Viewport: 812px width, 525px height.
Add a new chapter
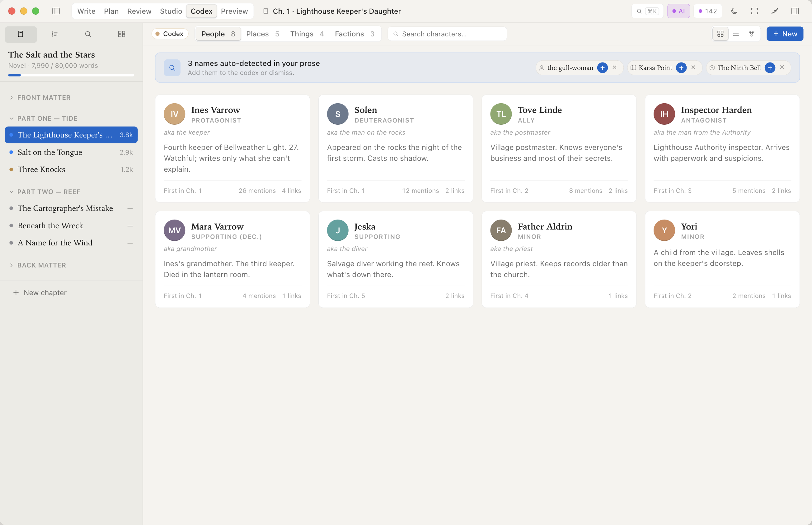click(x=40, y=292)
